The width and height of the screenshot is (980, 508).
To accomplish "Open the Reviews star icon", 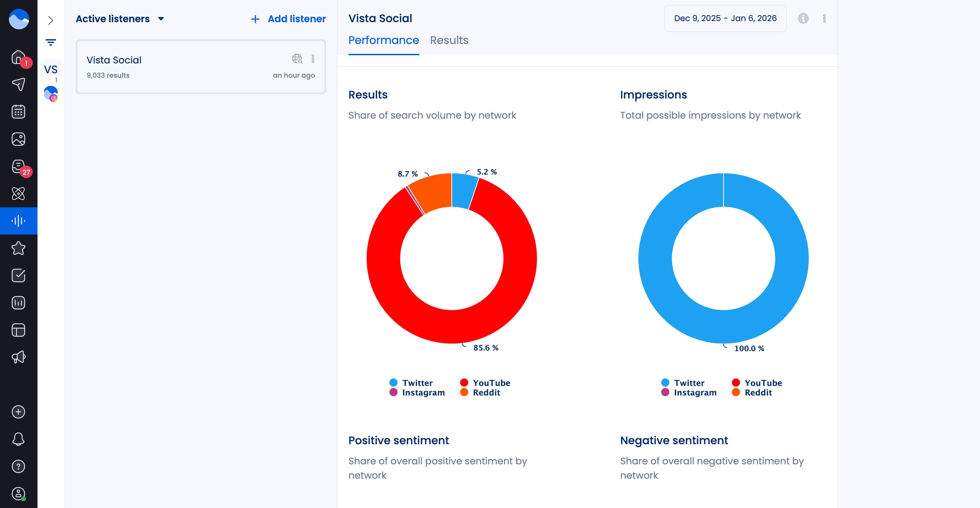I will point(18,248).
